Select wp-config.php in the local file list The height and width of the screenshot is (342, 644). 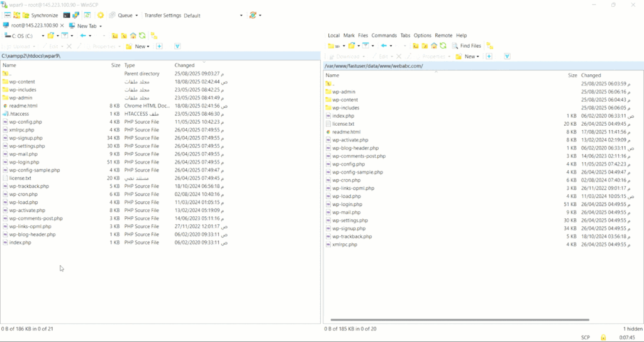coord(25,122)
